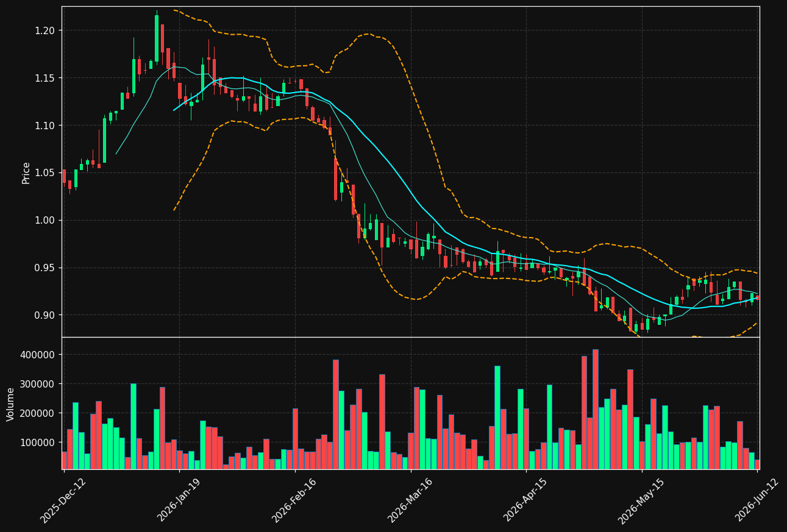Click the 0.90 price axis value

click(x=45, y=315)
